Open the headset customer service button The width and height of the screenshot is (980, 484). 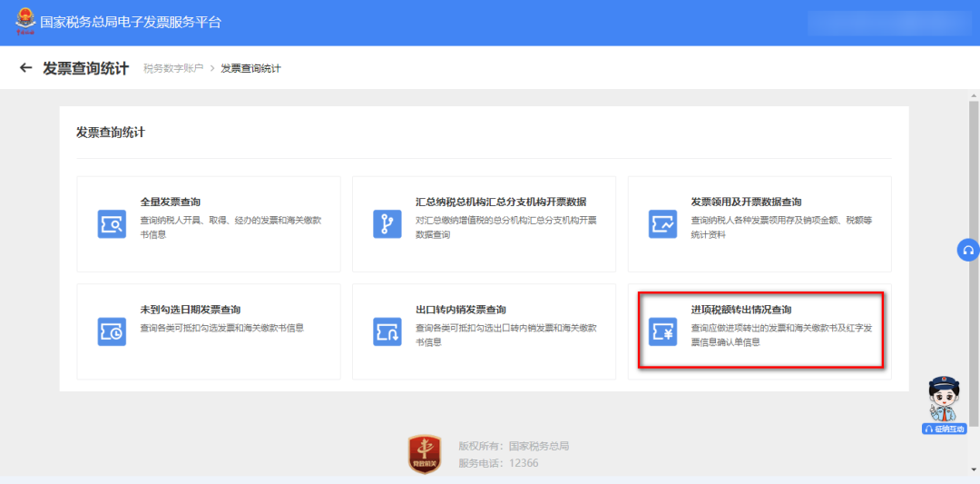(968, 250)
